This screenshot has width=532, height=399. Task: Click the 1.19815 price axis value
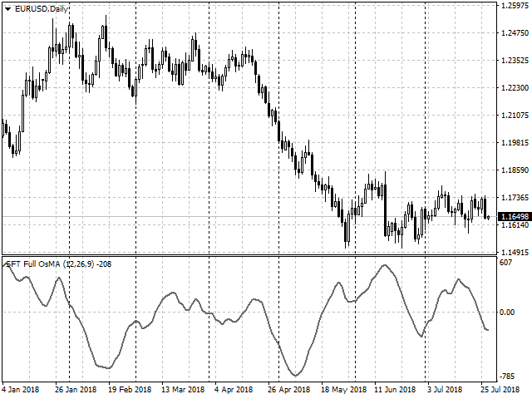coord(515,142)
